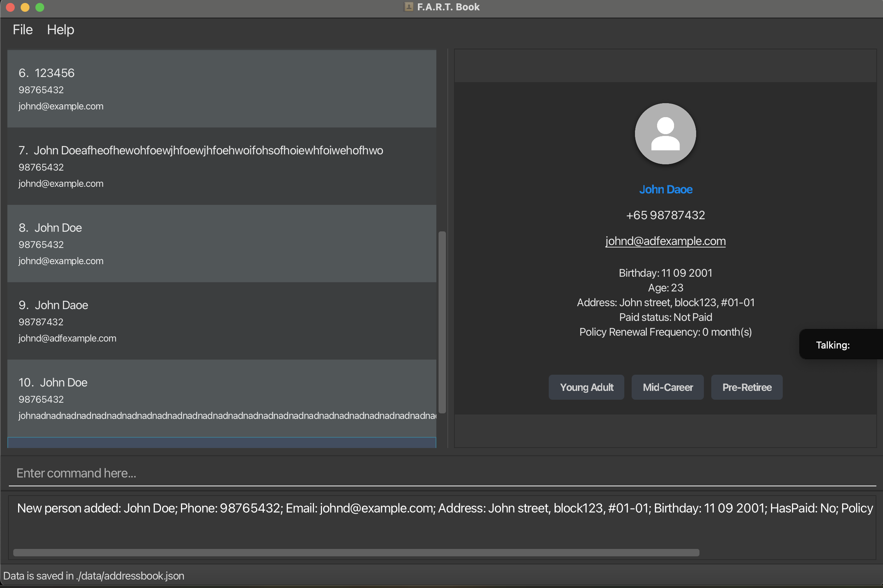This screenshot has height=588, width=883.
Task: Open the Help menu
Action: 60,29
